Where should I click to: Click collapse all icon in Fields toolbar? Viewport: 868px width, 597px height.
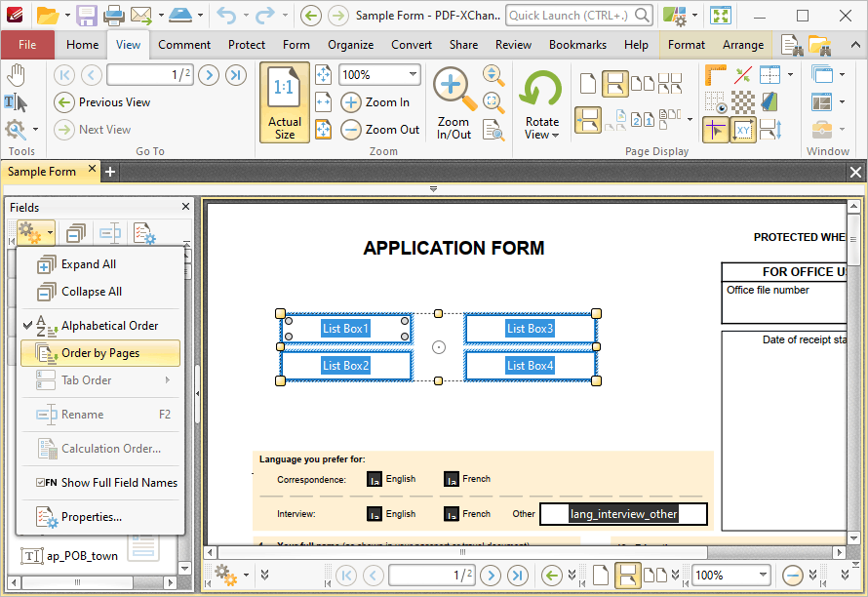[76, 233]
